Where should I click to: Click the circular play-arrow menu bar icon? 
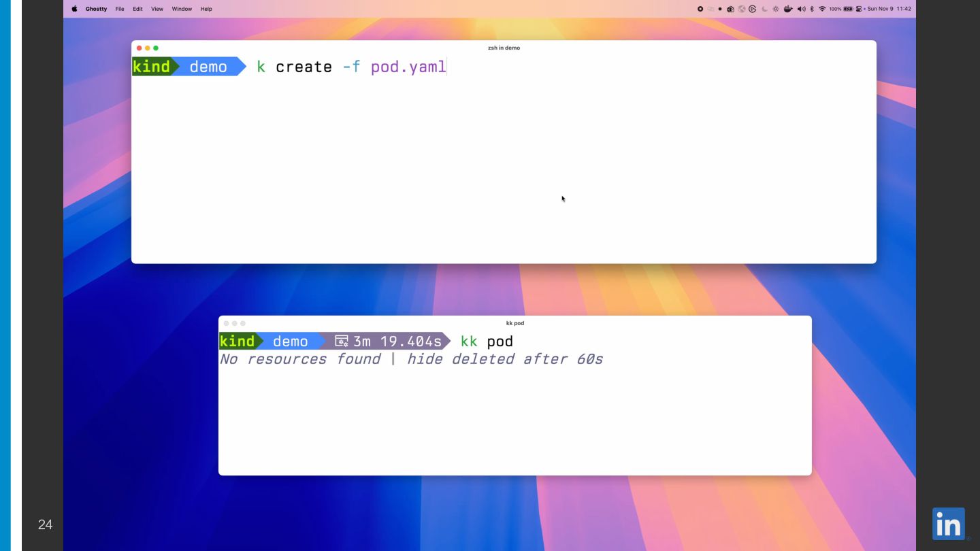click(753, 9)
